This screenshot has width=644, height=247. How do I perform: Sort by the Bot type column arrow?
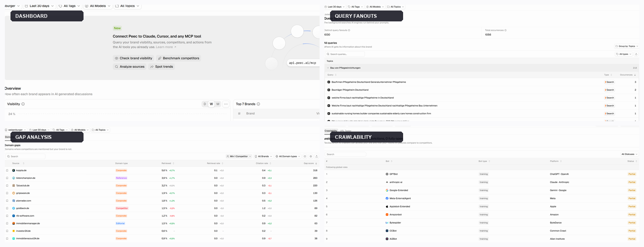click(x=489, y=161)
